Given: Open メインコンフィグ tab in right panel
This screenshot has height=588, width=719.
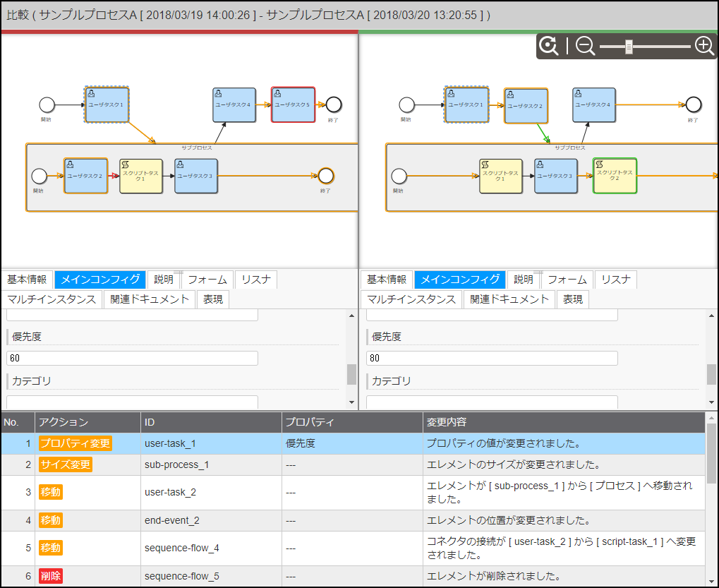Looking at the screenshot, I should pos(460,280).
